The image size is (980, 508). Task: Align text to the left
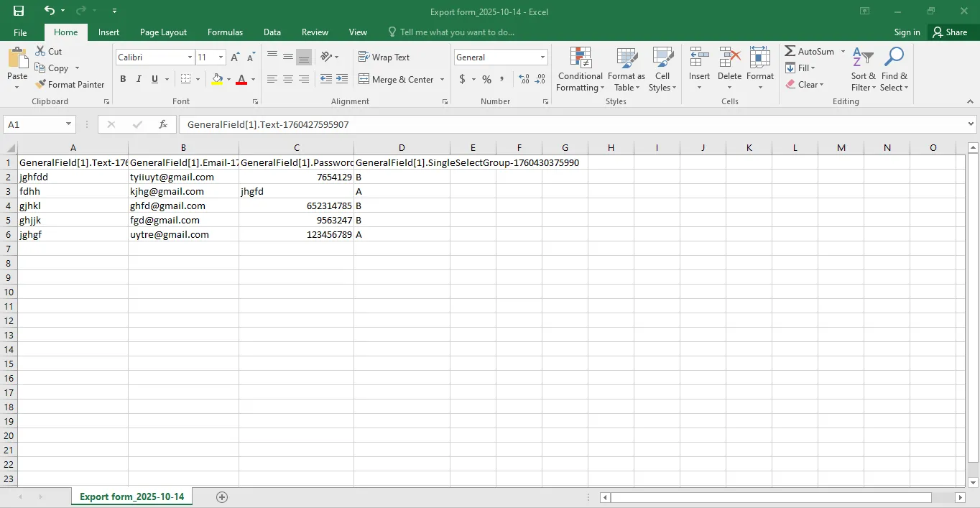272,79
